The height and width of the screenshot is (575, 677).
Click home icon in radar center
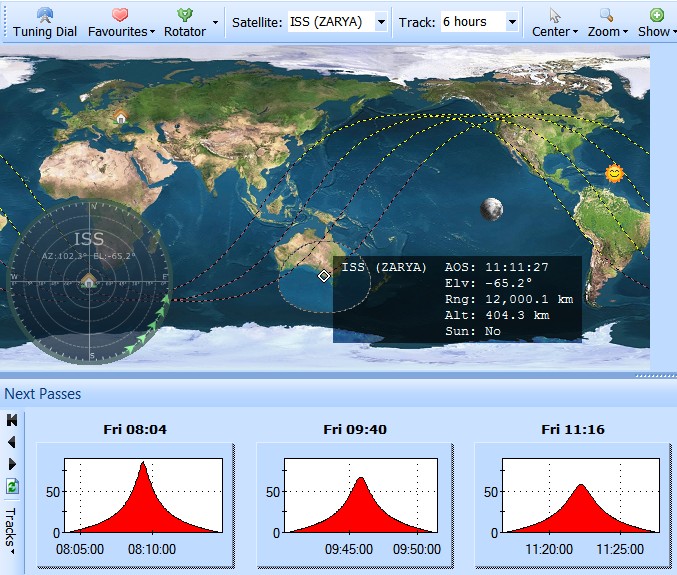(89, 280)
